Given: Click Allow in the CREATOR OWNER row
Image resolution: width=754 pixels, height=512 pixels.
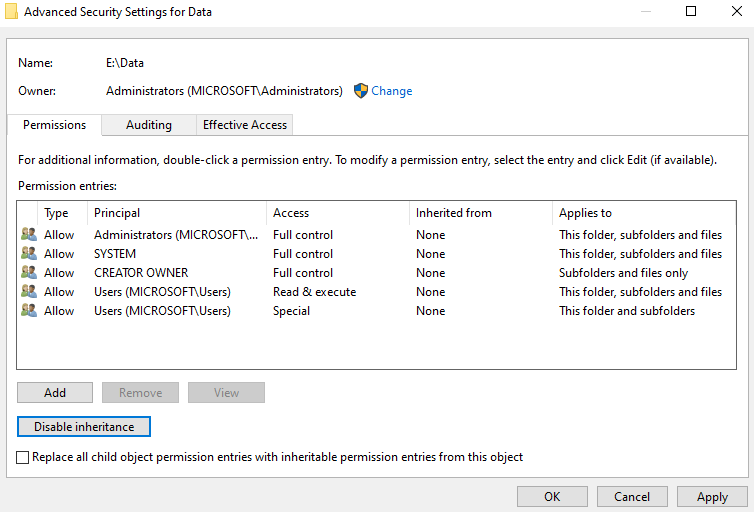Looking at the screenshot, I should (59, 273).
